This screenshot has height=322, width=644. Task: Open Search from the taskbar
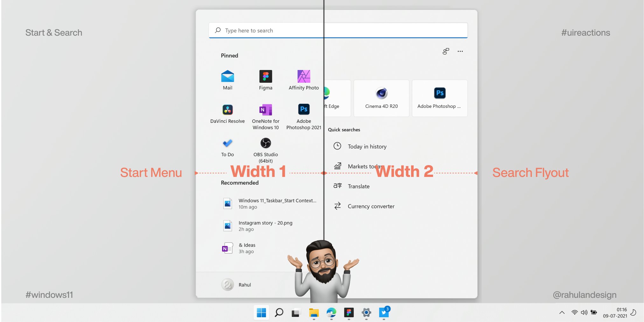pyautogui.click(x=279, y=313)
